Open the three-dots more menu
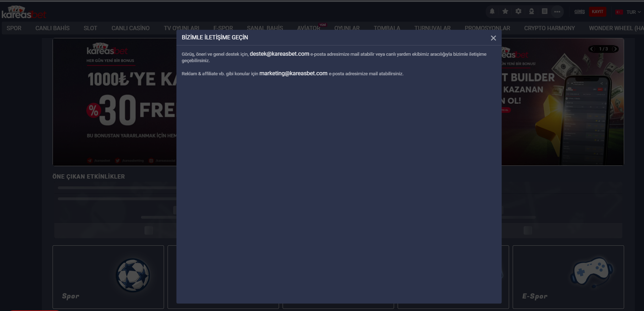This screenshot has height=311, width=644. [x=557, y=12]
